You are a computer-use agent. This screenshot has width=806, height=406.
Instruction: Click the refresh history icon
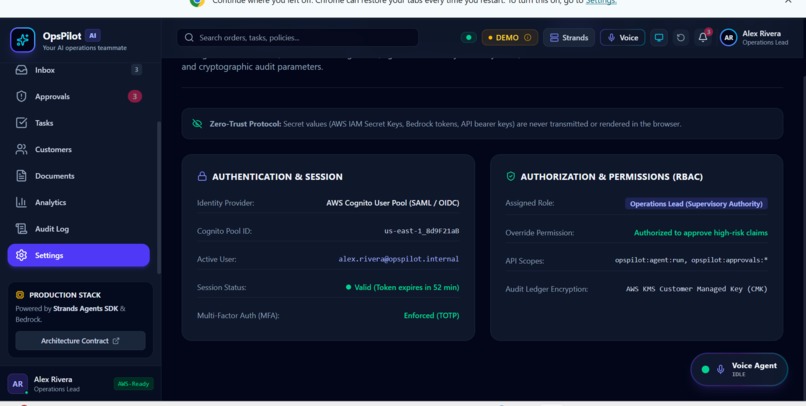pyautogui.click(x=681, y=38)
